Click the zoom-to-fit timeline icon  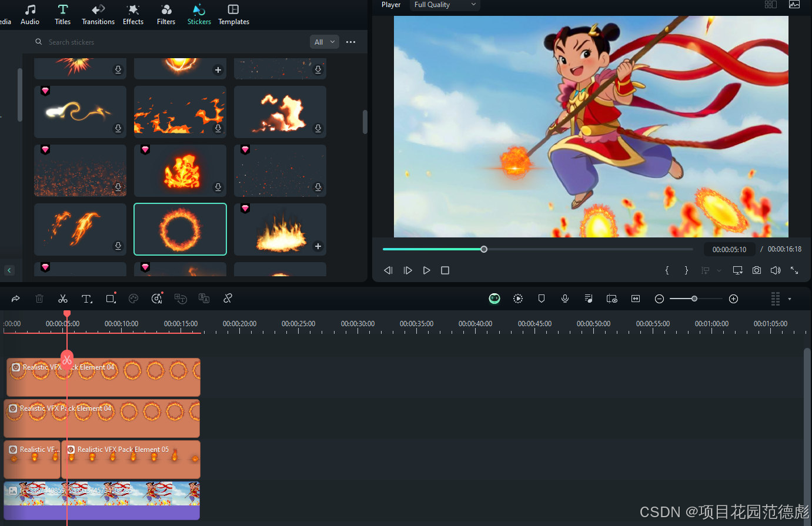[x=636, y=299]
